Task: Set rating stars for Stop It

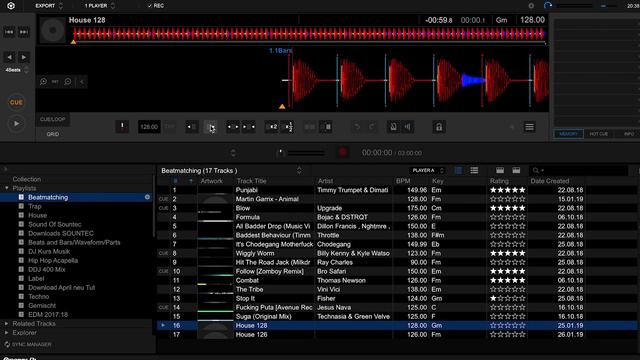Action: pyautogui.click(x=507, y=298)
